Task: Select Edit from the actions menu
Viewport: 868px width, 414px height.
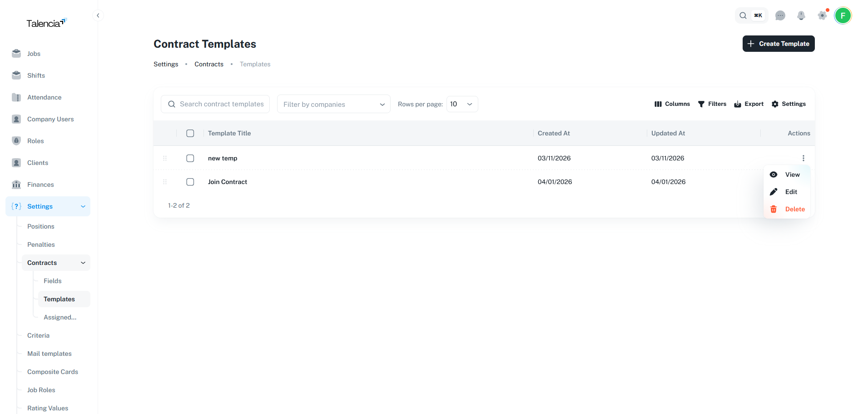Action: coord(790,191)
